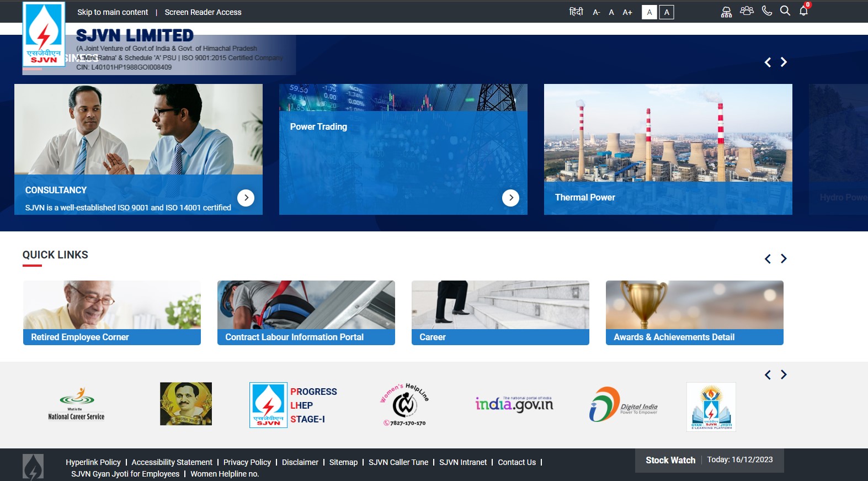Image resolution: width=868 pixels, height=481 pixels.
Task: Expand the Consultancy card arrow button
Action: (246, 198)
